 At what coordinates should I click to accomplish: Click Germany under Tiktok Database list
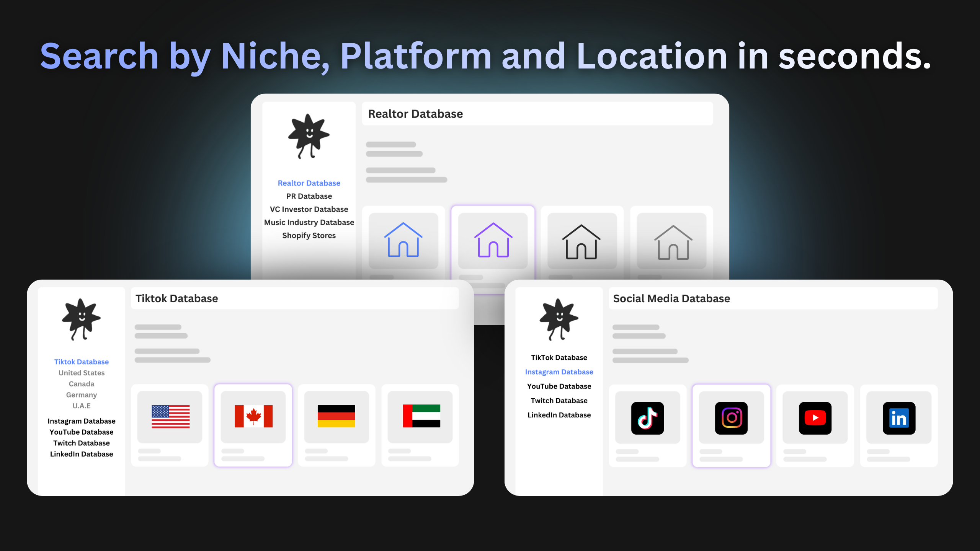[x=82, y=395]
